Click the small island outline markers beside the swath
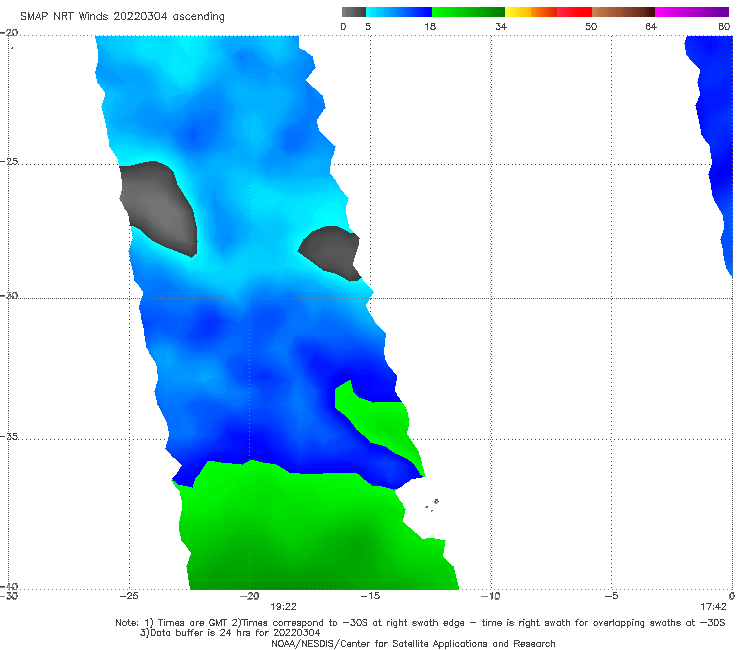Screen dimensions: 740x650 coord(432,505)
